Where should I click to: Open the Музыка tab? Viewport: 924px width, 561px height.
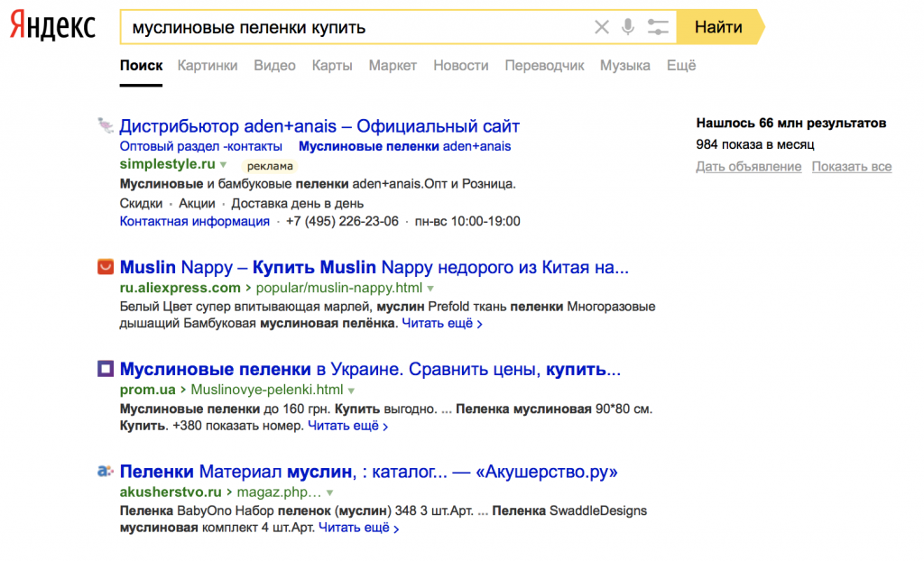click(x=625, y=66)
